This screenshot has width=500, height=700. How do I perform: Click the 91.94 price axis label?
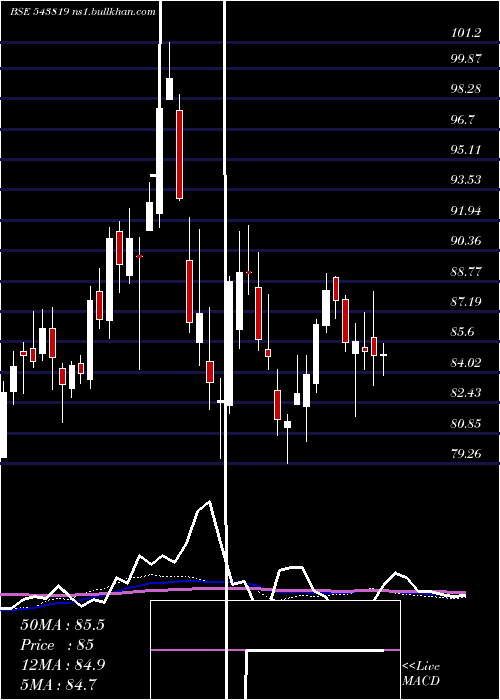click(466, 211)
